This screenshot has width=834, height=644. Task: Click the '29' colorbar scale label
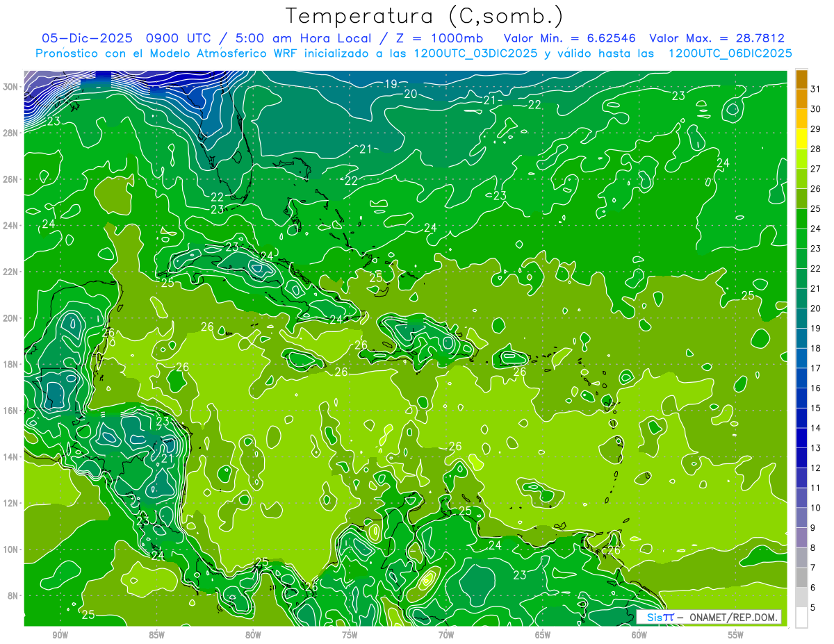tap(815, 129)
